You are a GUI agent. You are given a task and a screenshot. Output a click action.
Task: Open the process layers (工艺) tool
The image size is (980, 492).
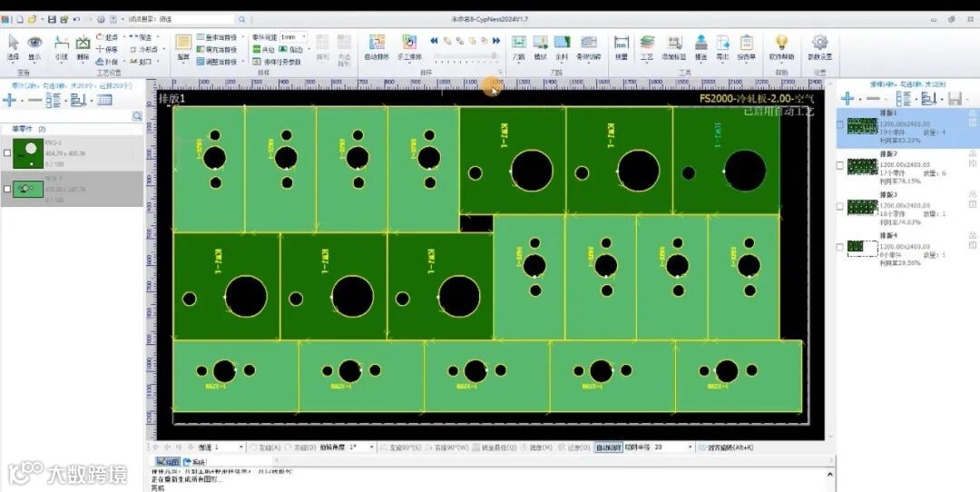(x=647, y=47)
